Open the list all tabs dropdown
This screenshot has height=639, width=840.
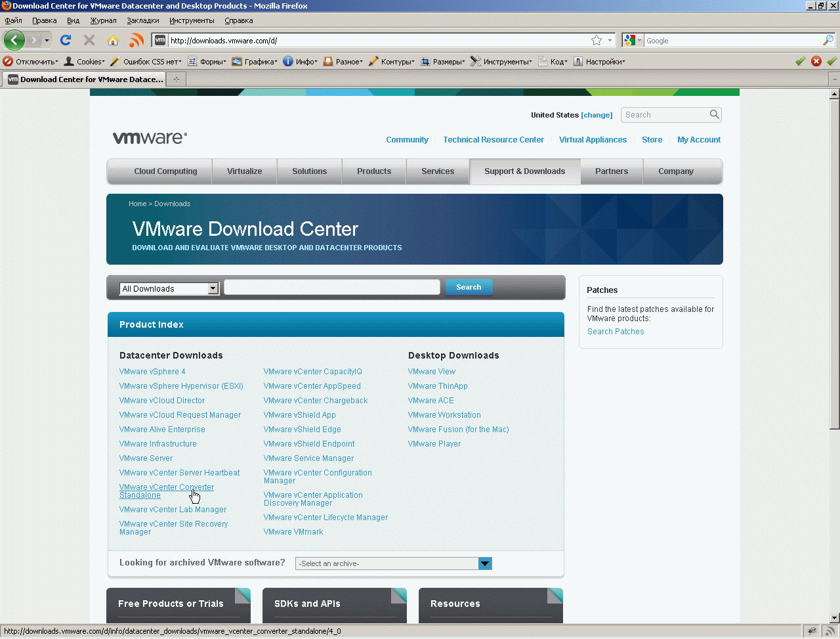coord(835,79)
